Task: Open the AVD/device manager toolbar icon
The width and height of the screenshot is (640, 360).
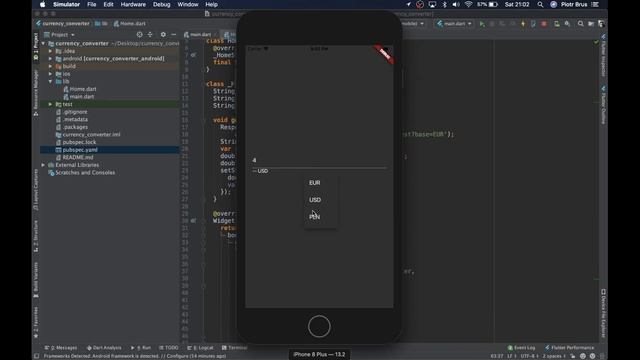Action: (557, 24)
